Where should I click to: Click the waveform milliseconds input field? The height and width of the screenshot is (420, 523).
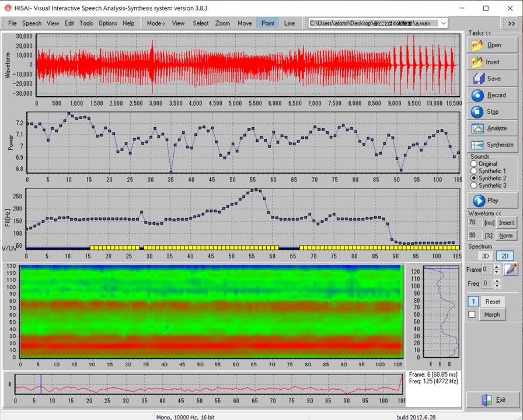475,223
